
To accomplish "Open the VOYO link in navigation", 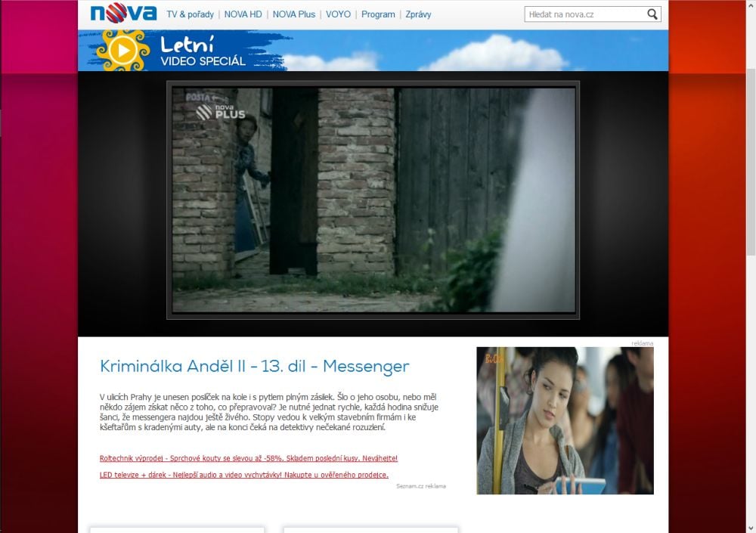I will (338, 14).
